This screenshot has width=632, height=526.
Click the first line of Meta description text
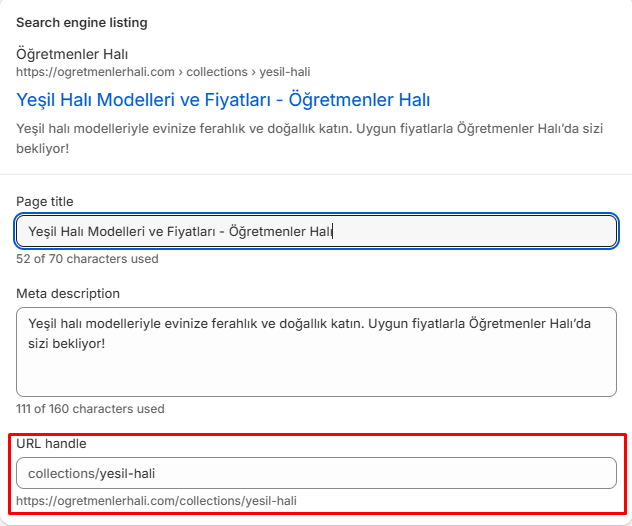[x=310, y=324]
